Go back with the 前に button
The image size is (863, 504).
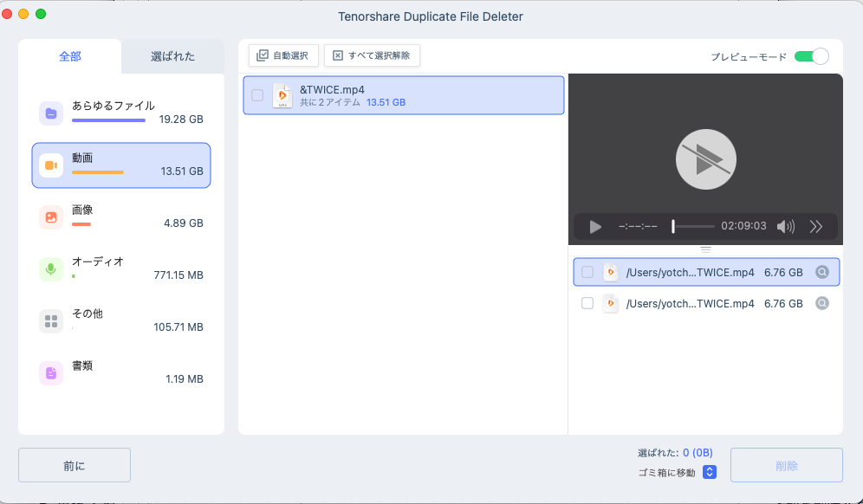pos(75,465)
